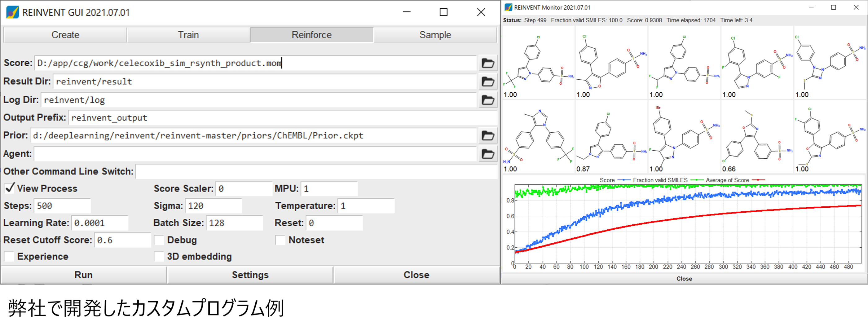This screenshot has width=868, height=322.
Task: Browse for the Score file via folder icon
Action: (487, 63)
